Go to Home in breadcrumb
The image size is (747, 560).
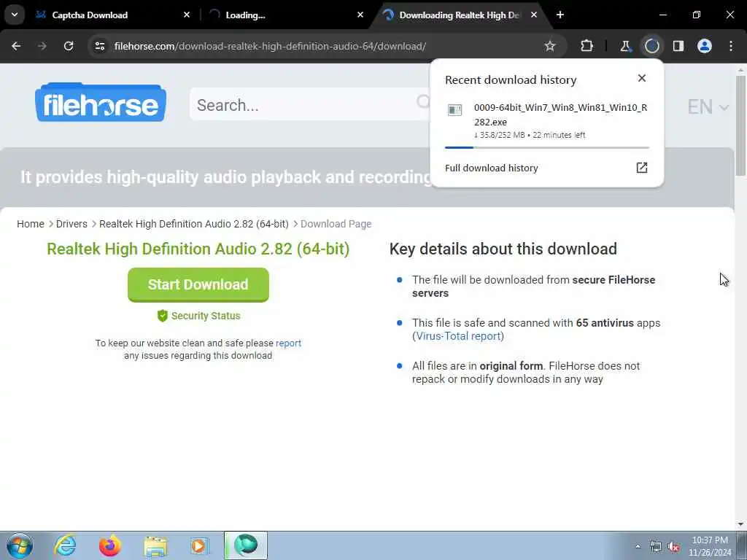(31, 224)
